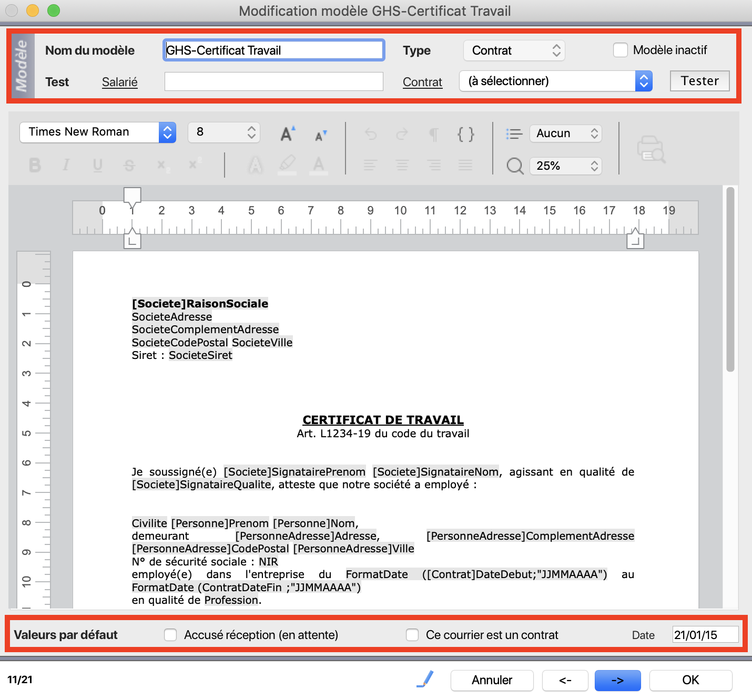Decrease font size with small A icon
The image size is (752, 700).
click(320, 135)
